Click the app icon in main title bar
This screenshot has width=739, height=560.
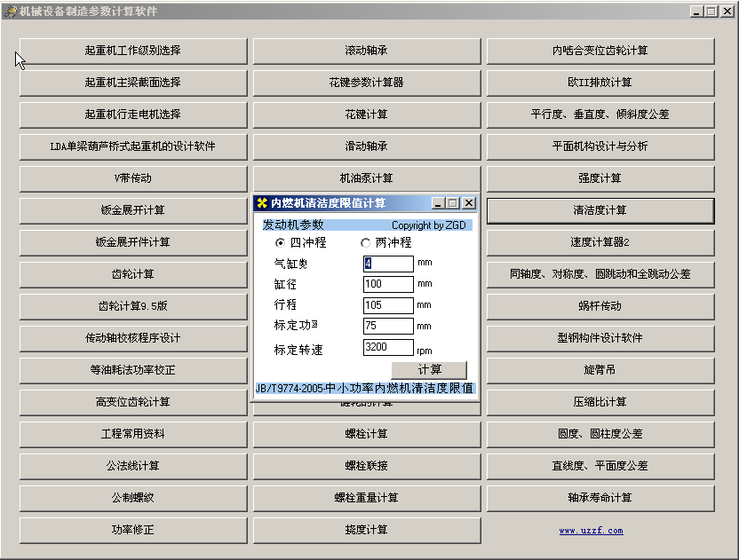(11, 12)
